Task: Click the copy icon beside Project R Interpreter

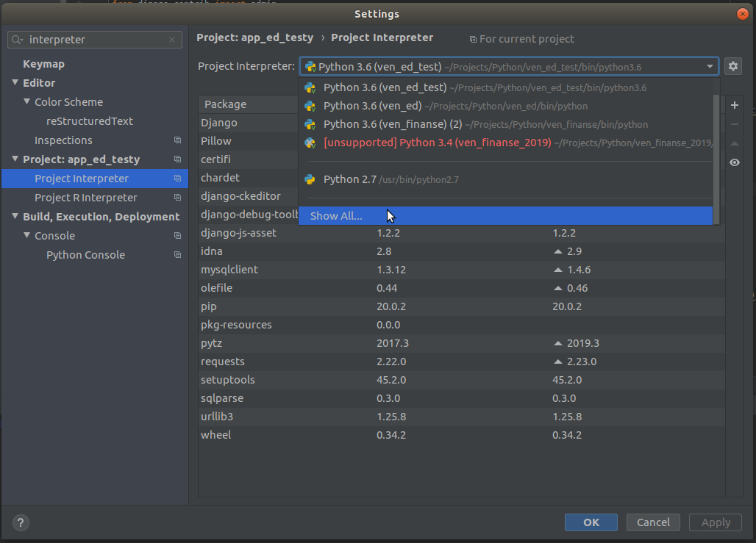Action: [x=177, y=198]
